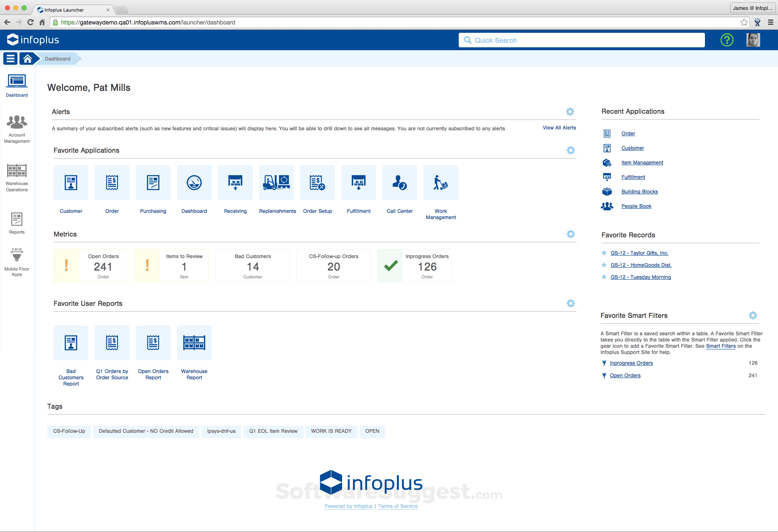This screenshot has height=532, width=778.
Task: Launch the Replenishments application
Action: (x=276, y=183)
